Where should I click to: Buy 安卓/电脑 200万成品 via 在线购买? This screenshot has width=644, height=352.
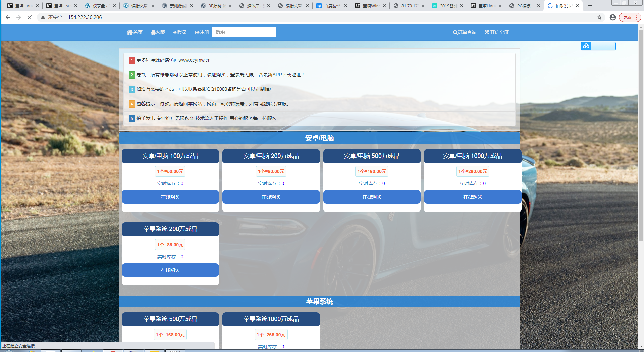click(x=271, y=197)
